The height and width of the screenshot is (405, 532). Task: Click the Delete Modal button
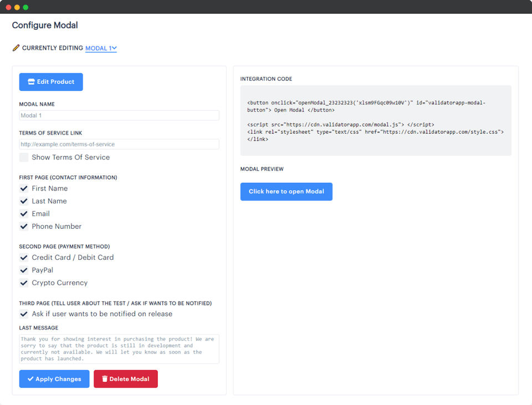pyautogui.click(x=126, y=379)
